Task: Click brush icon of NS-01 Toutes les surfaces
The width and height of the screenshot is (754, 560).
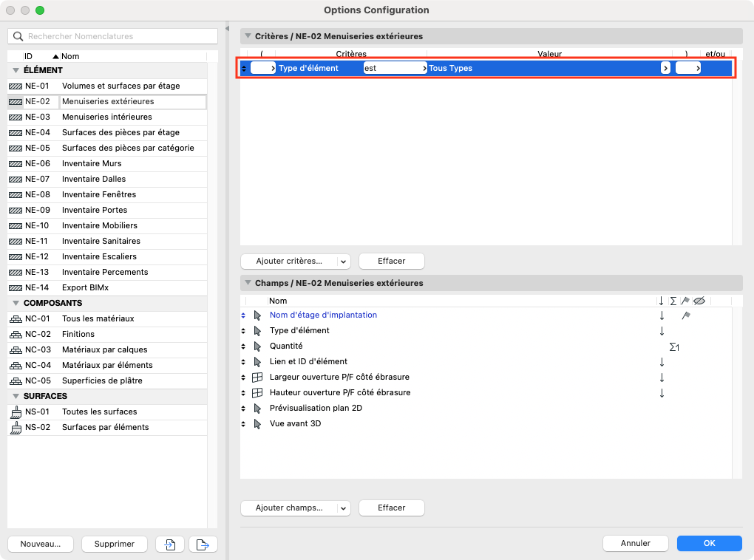Action: pyautogui.click(x=16, y=412)
